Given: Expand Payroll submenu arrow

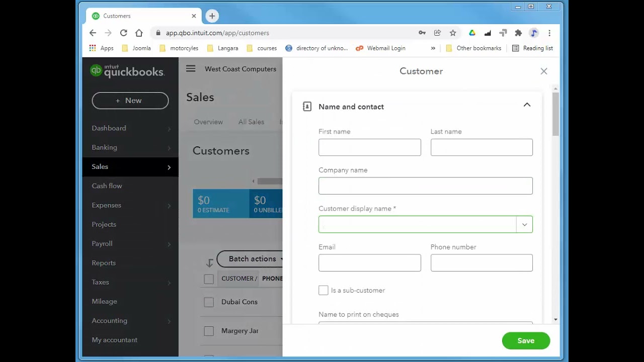Looking at the screenshot, I should (169, 244).
